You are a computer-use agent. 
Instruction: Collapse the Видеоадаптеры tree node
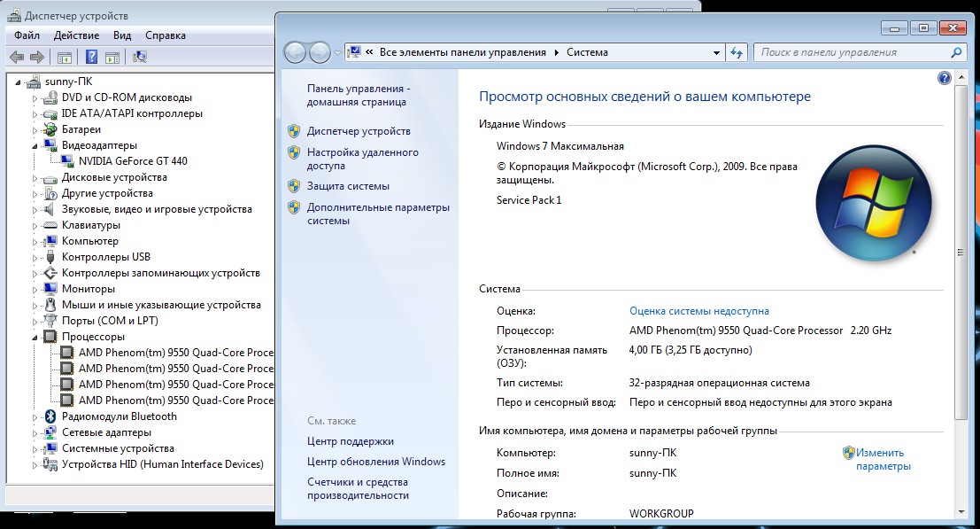coord(35,145)
